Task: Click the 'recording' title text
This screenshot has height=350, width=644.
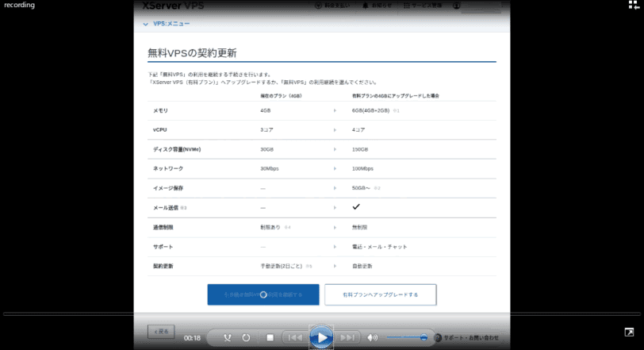Action: click(x=19, y=5)
